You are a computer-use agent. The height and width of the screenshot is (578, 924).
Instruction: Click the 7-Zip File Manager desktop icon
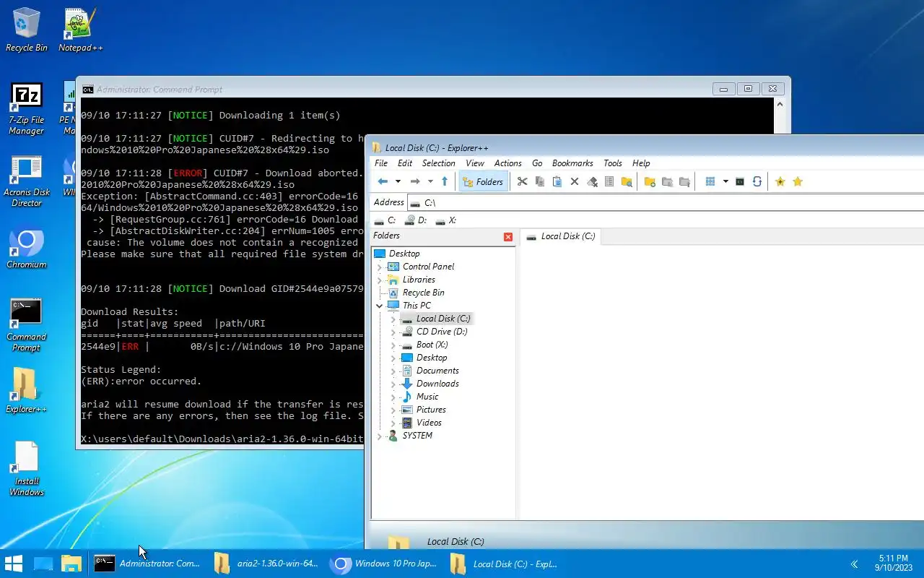point(27,108)
